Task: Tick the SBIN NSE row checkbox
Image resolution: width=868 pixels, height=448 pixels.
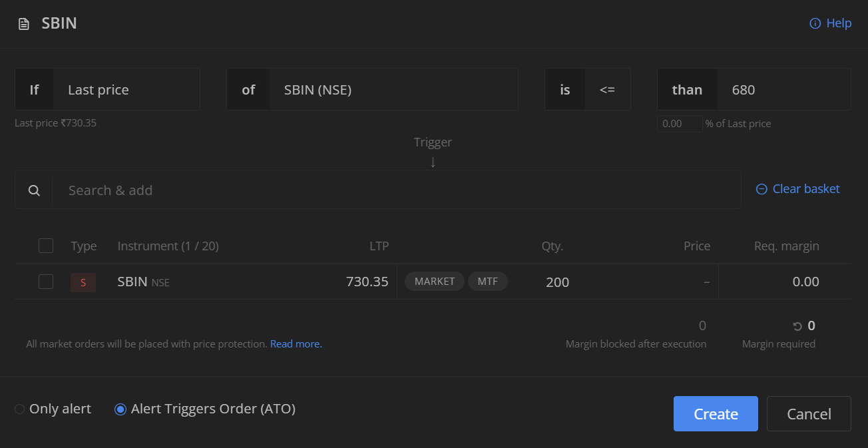Action: [x=46, y=282]
